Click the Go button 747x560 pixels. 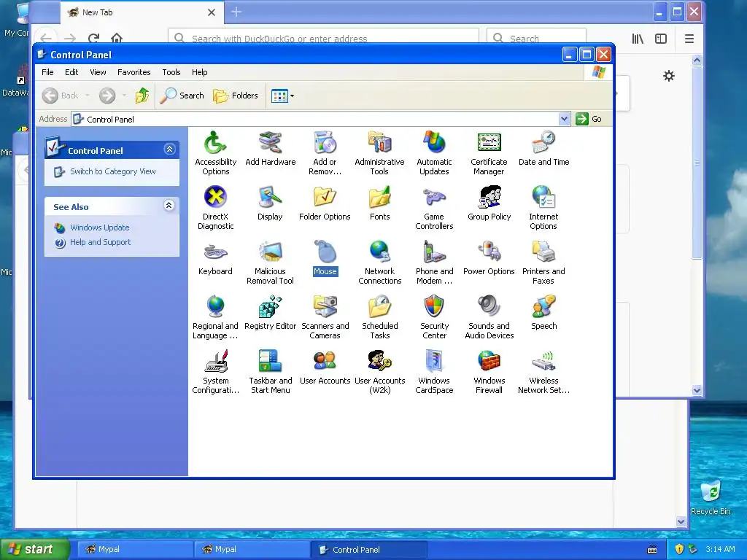(x=589, y=119)
